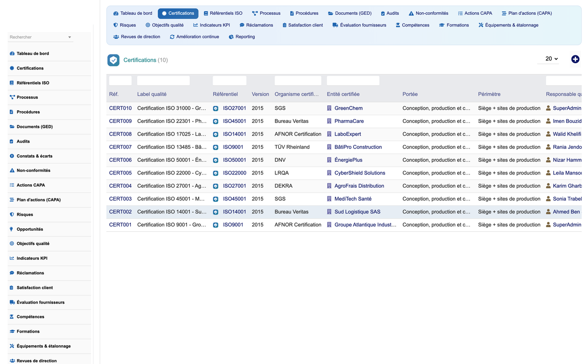Open certification CERT001 reference link
The width and height of the screenshot is (588, 364).
[x=121, y=225]
